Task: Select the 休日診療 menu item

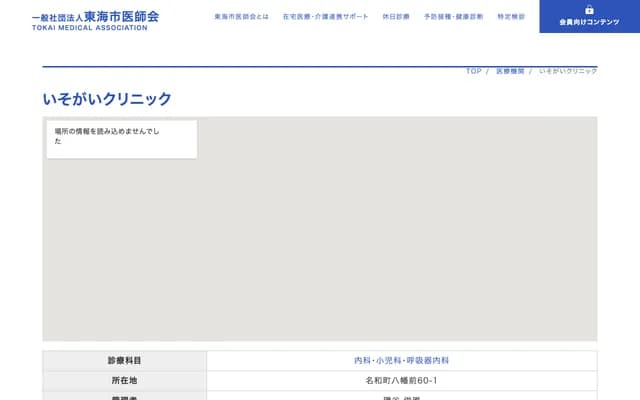Action: [x=396, y=17]
